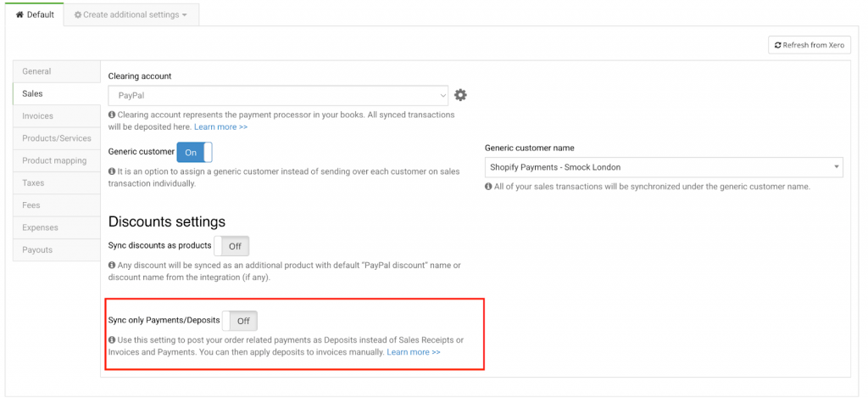Click the info icon under Clearing account
Image resolution: width=868 pixels, height=398 pixels.
click(112, 115)
